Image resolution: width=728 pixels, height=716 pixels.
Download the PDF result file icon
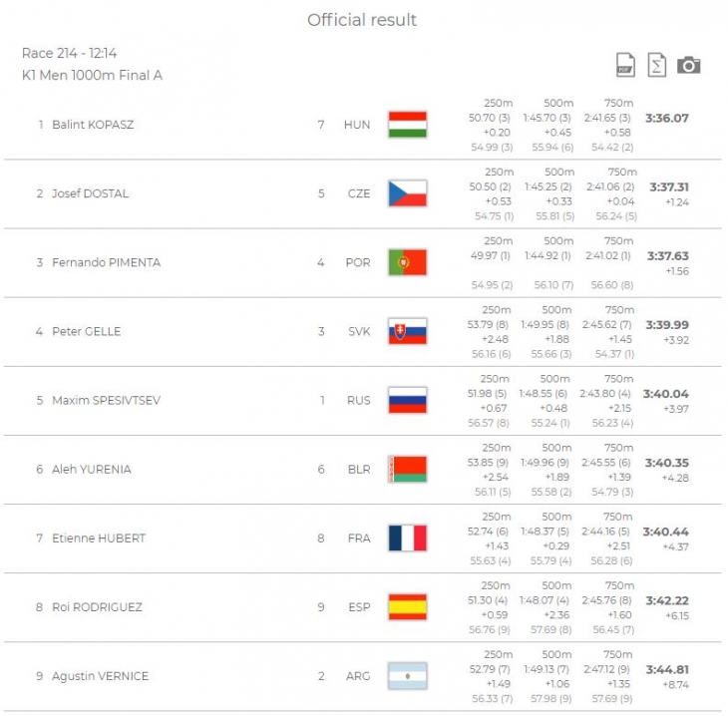(625, 65)
